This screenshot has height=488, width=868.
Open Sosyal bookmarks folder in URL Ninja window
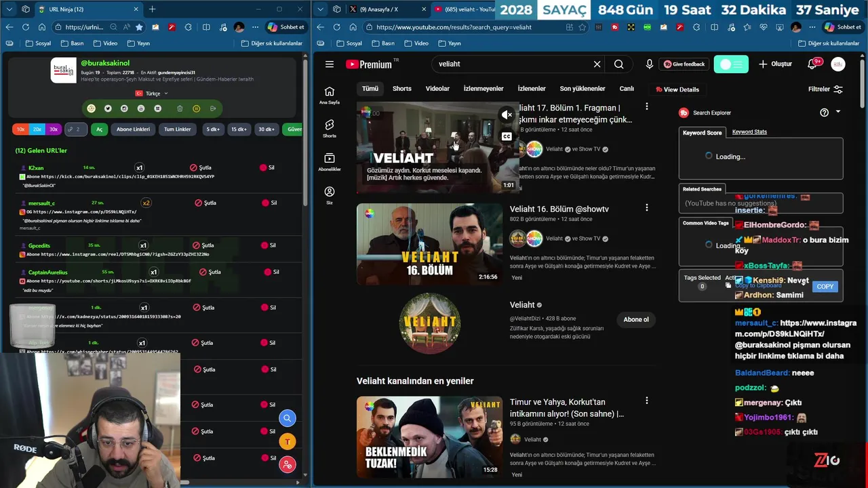[38, 43]
